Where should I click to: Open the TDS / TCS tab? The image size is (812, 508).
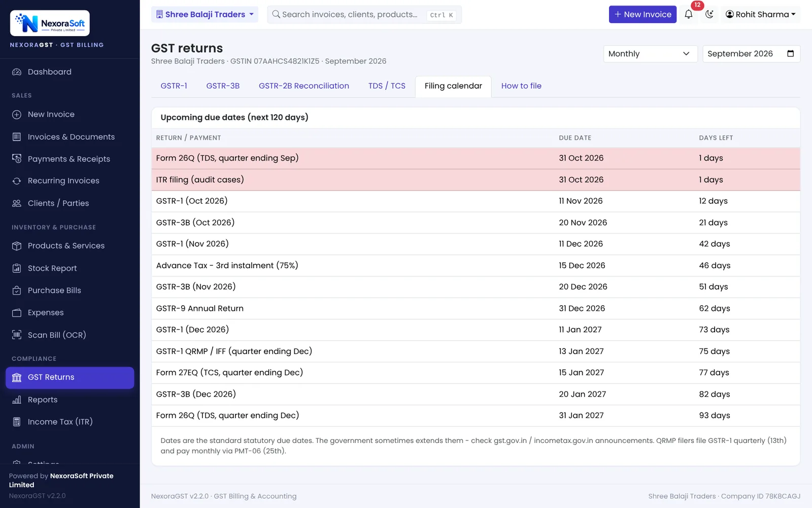point(387,86)
